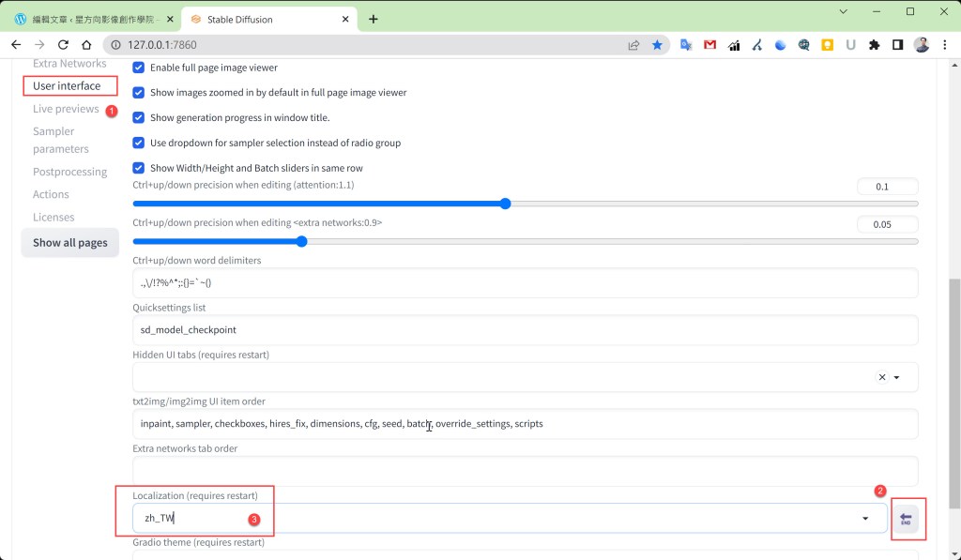Expand the Localization zh_TW dropdown arrow

coord(864,519)
